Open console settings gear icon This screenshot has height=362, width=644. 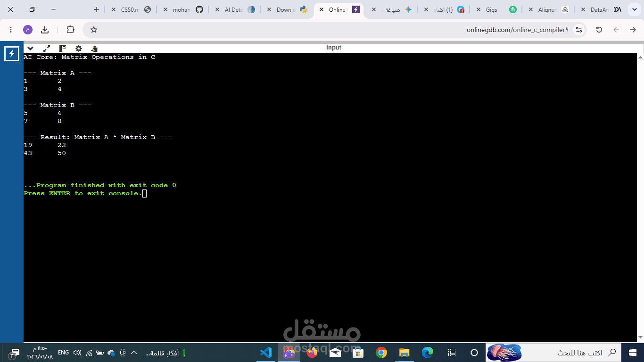point(78,48)
